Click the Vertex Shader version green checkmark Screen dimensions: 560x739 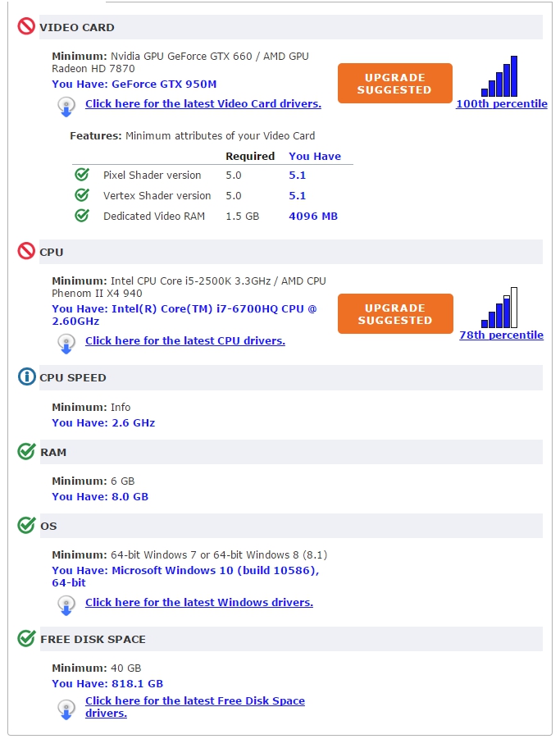(82, 194)
